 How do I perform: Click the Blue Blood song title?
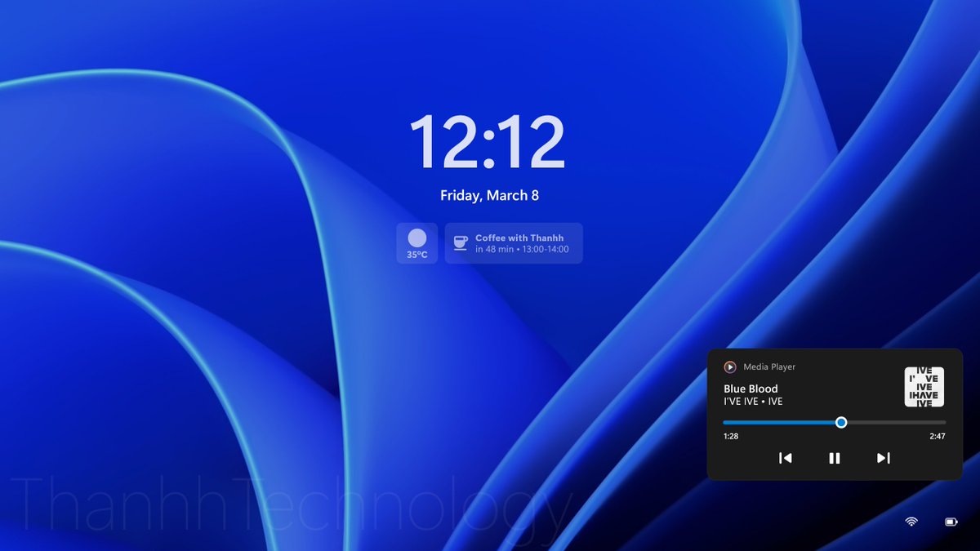(x=751, y=389)
